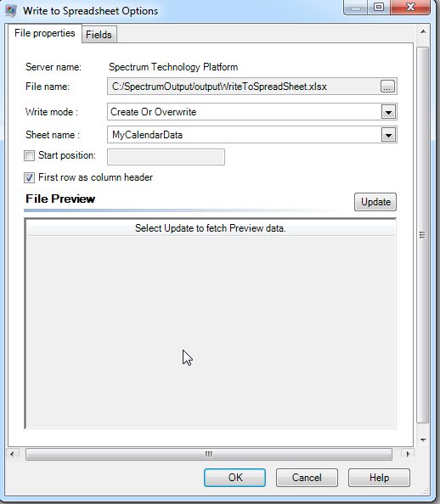This screenshot has width=440, height=504.
Task: Click the vertical scrollbar thumb
Action: 423,235
